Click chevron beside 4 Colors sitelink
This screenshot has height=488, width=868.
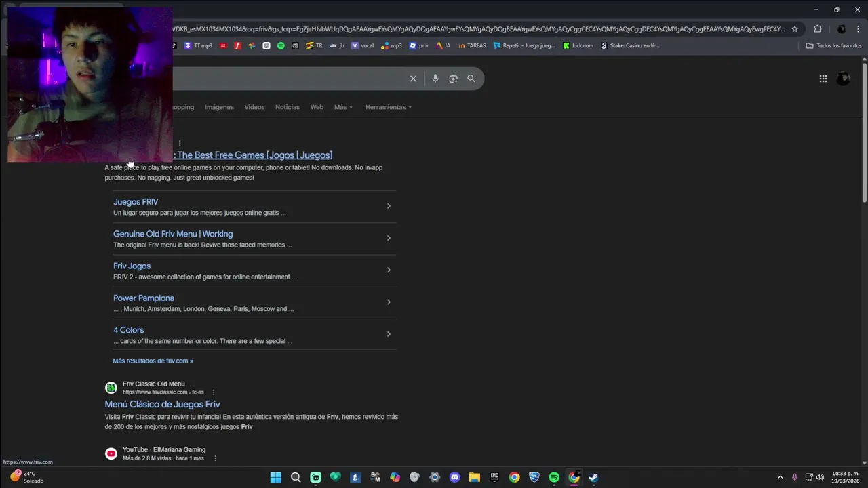(389, 334)
